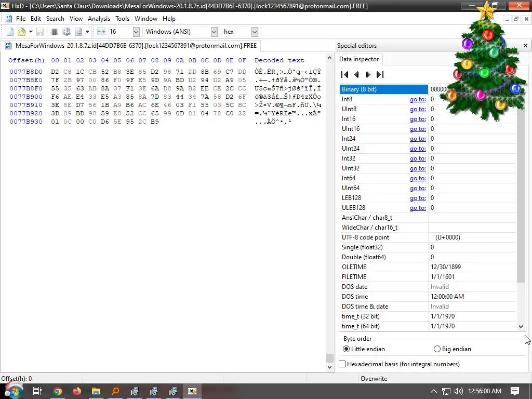Open the Tools menu
This screenshot has height=399, width=532.
coord(122,19)
